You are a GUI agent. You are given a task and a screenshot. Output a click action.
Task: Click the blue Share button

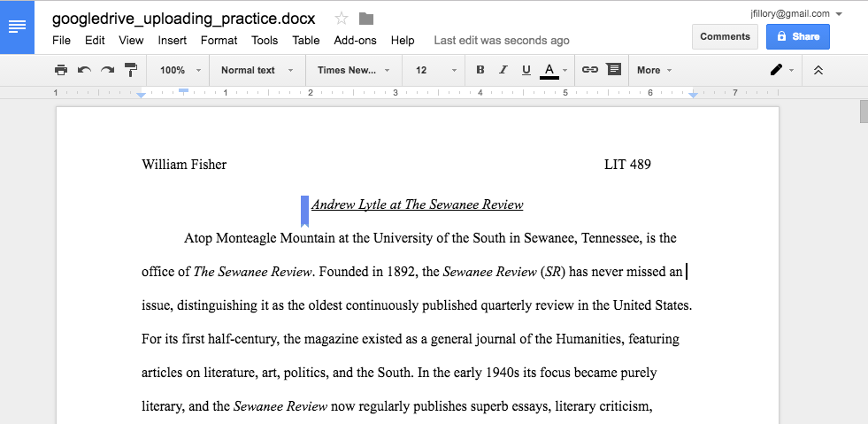pos(797,36)
